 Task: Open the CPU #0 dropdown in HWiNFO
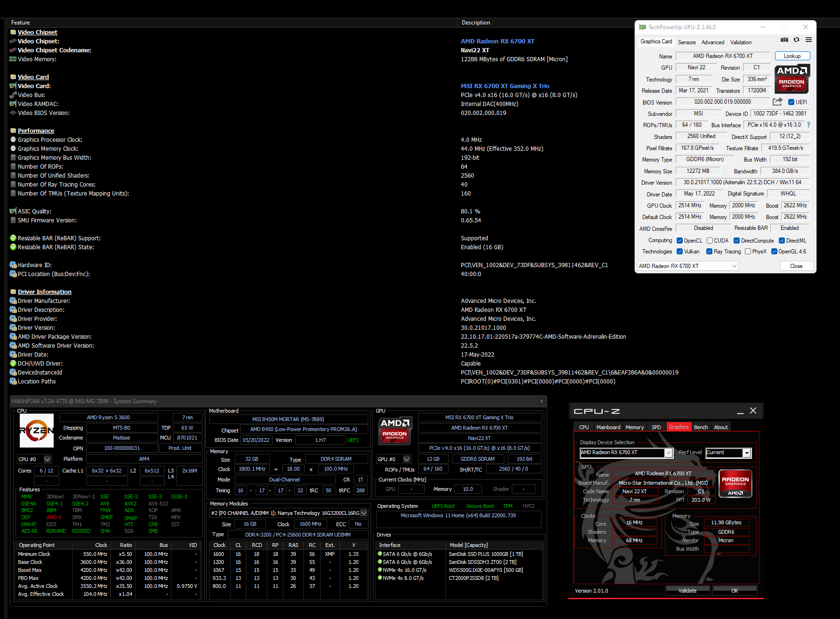point(34,459)
